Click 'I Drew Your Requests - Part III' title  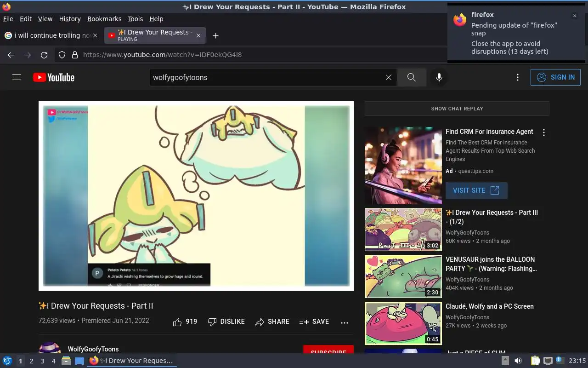click(492, 217)
